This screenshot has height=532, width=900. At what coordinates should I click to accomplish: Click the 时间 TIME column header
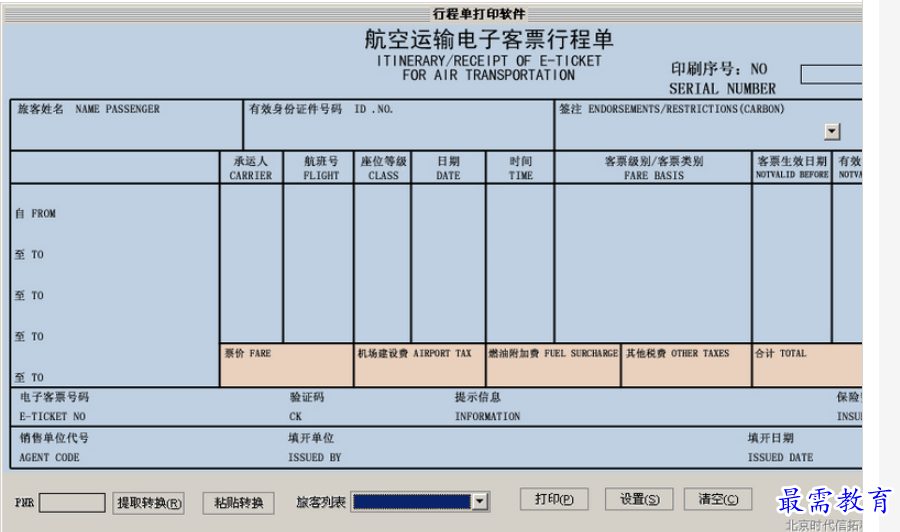point(520,168)
